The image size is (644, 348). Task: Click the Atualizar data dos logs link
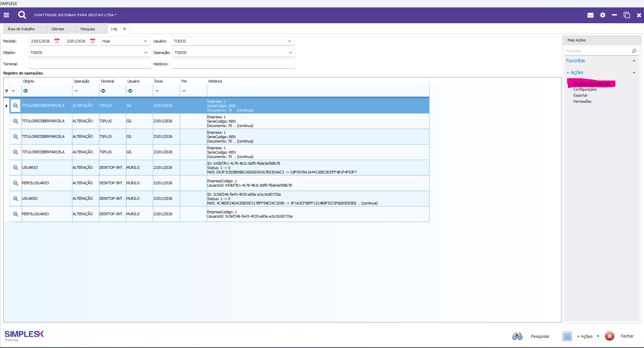[x=591, y=83]
